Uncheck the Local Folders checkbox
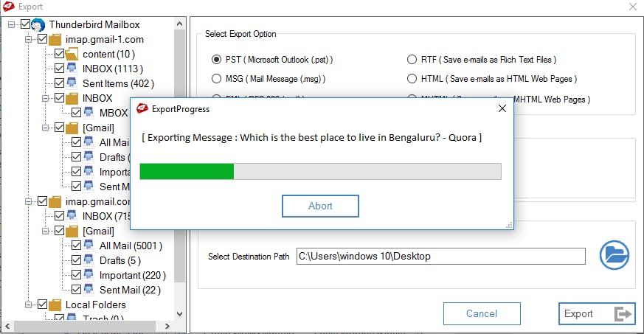The image size is (644, 334). [42, 305]
